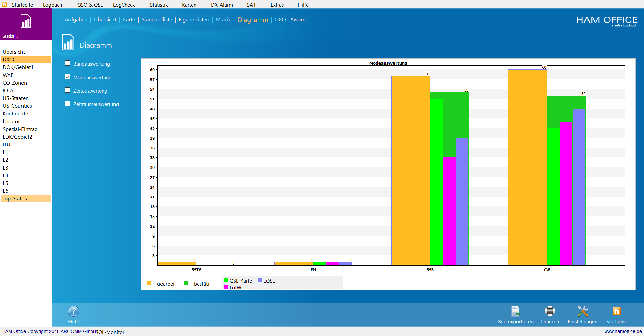Click the Statistik chart icon in the purple panel
The width and height of the screenshot is (644, 336).
pos(26,21)
